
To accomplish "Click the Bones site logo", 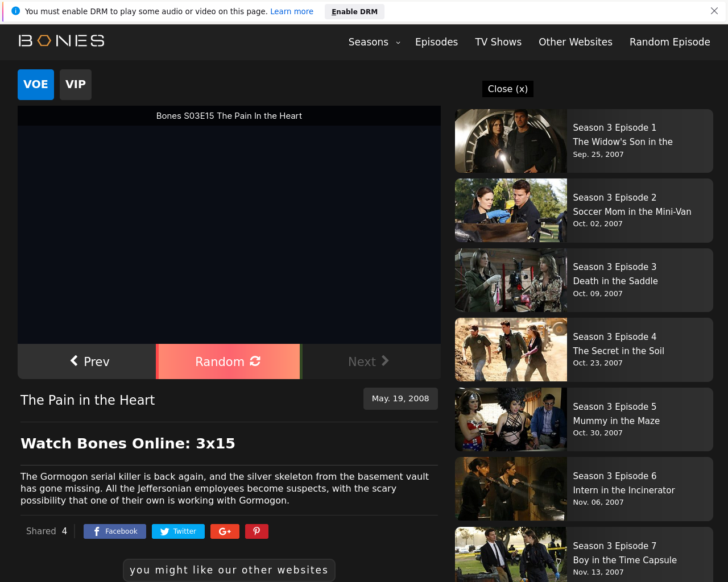I will [x=61, y=41].
